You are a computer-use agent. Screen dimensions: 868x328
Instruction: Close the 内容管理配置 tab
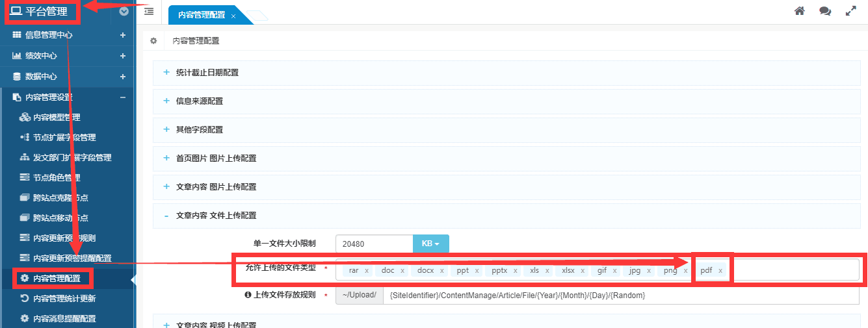233,16
